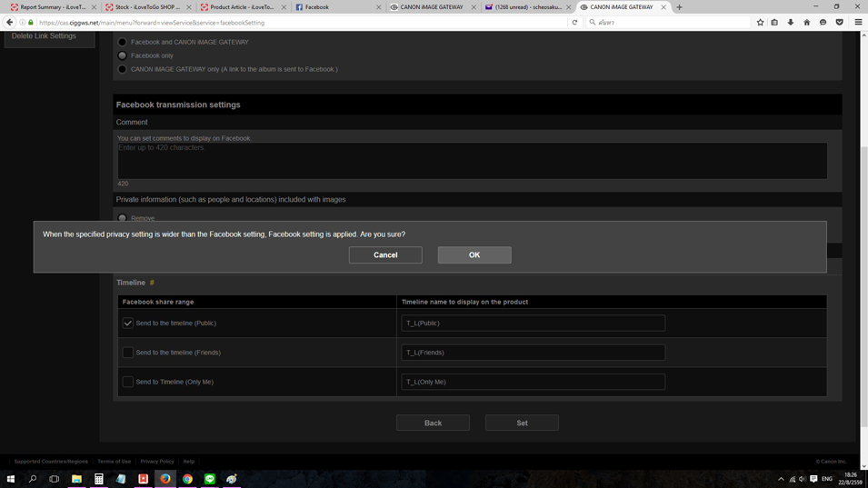Open Firefox icon on the taskbar
Screen dimensions: 868x488
(x=165, y=479)
